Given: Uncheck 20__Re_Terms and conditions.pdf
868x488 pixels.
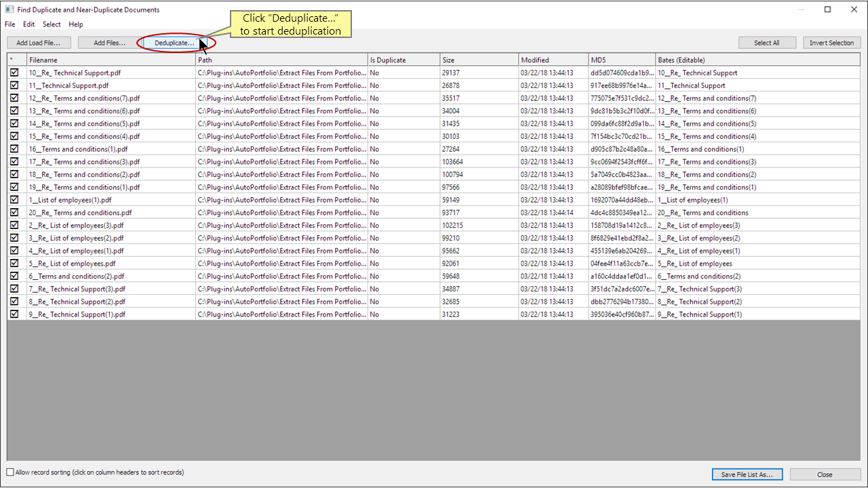Looking at the screenshot, I should tap(14, 212).
